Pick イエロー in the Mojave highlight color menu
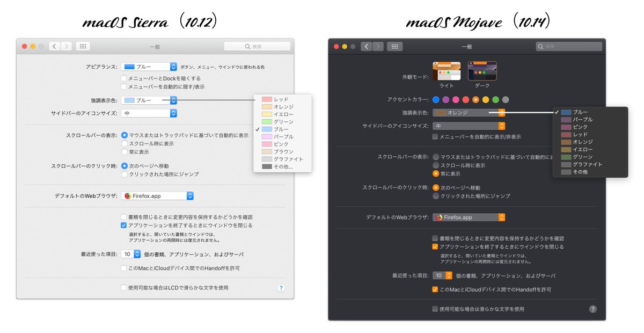Image resolution: width=644 pixels, height=333 pixels. pos(590,149)
